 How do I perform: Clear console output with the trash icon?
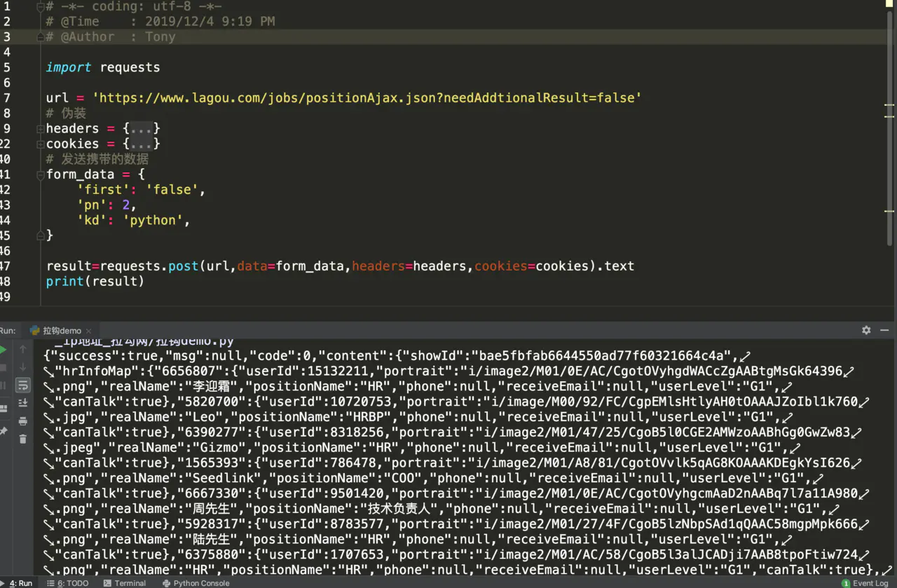[23, 439]
